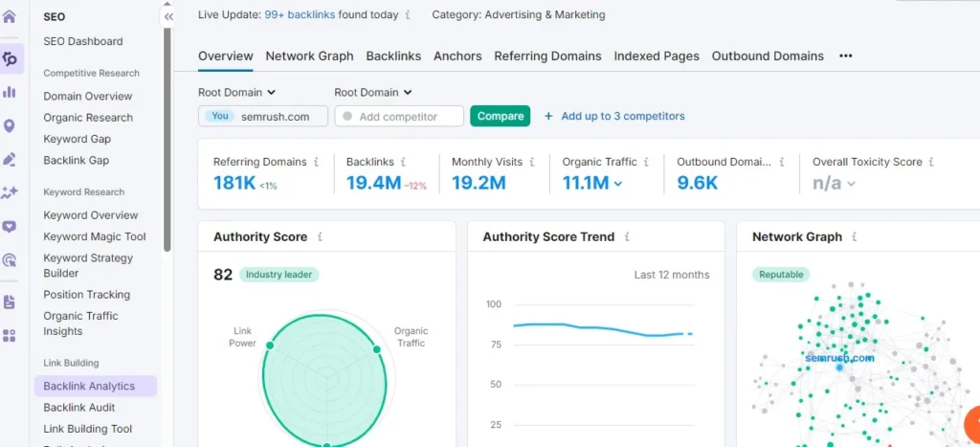
Task: Click the semrush.com node in Network Graph
Action: [x=839, y=367]
